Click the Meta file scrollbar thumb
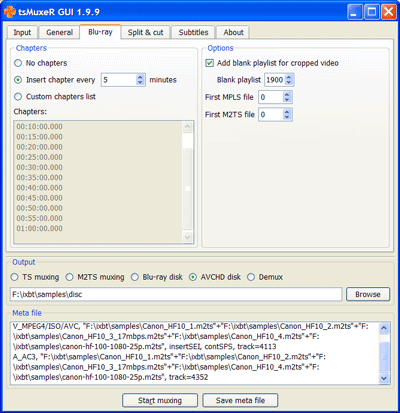 point(384,357)
